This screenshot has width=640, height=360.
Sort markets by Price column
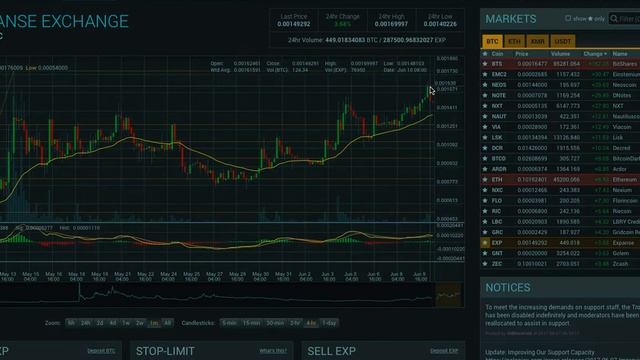point(521,54)
